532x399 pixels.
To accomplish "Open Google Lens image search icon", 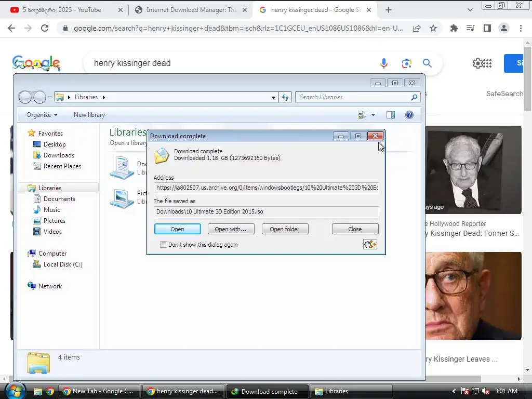I will (406, 63).
